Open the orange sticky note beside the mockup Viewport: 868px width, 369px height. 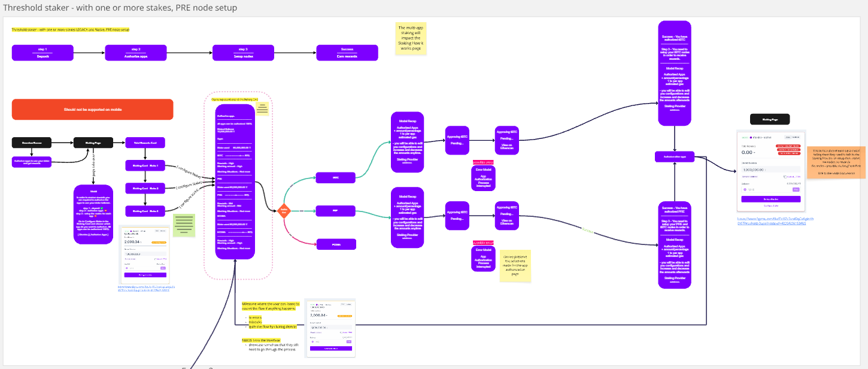837,162
